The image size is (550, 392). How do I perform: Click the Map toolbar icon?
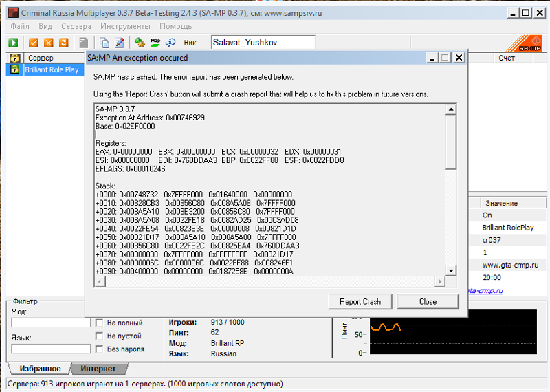[155, 43]
